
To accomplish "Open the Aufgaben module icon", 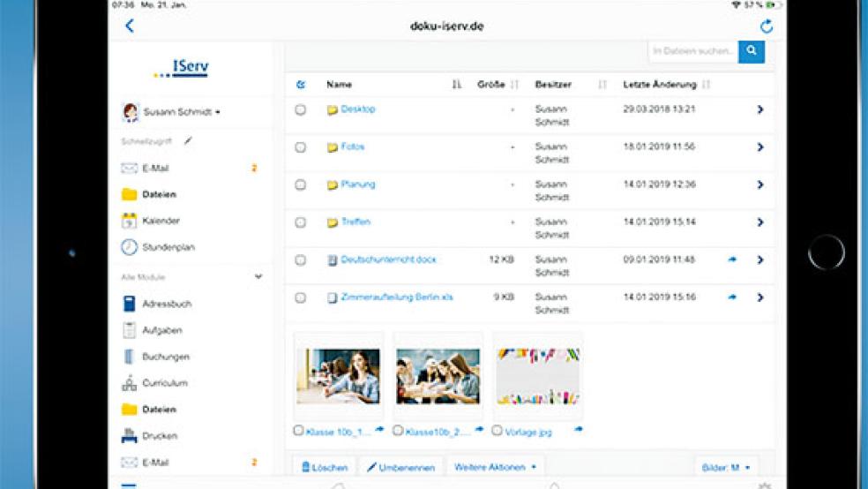I will [129, 330].
